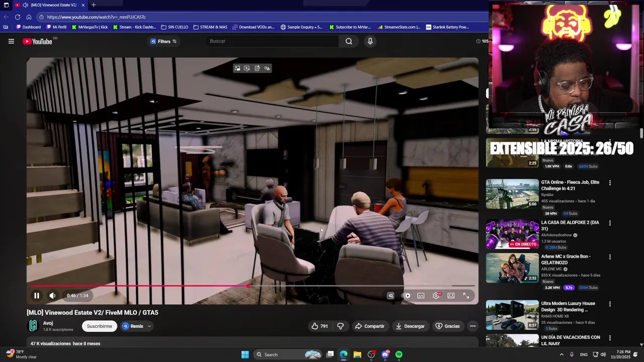Open options for GTA Online Fleeca Job video
The width and height of the screenshot is (644, 362).
tap(610, 183)
